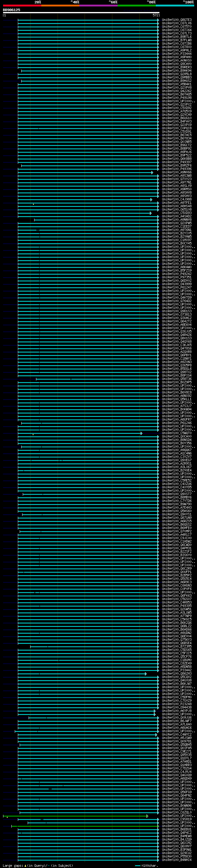This screenshot has height=868, width=197.
Task: Select hit UniRef100_P49198
Action: point(177,98)
